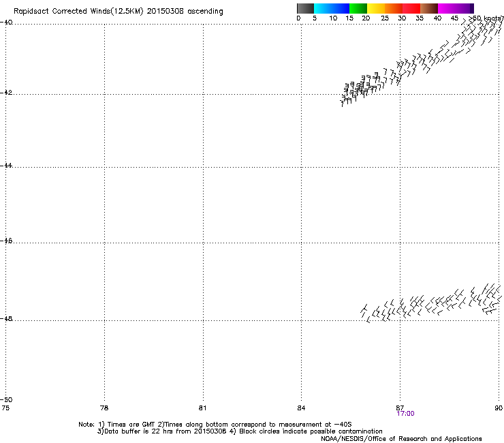This screenshot has width=504, height=443.
Task: Click the latitude label '-44'
Action: point(6,166)
